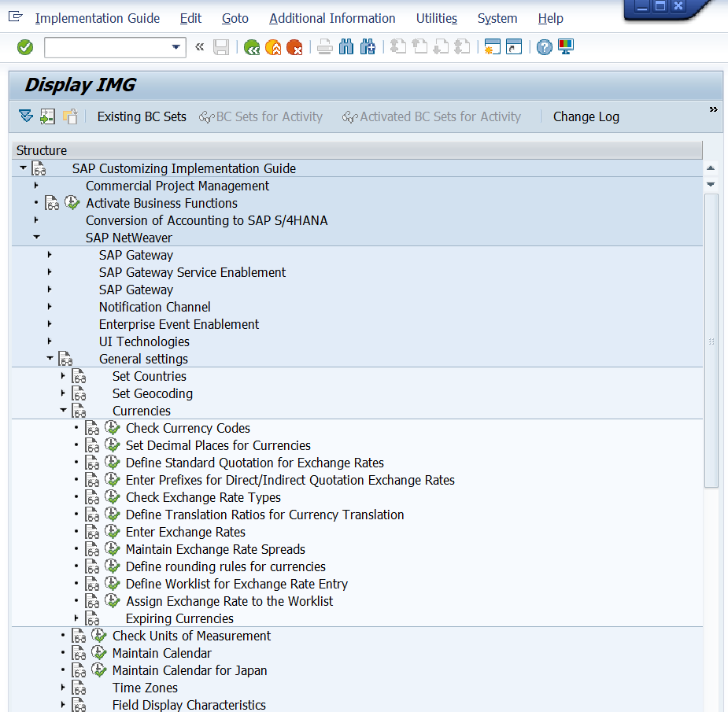
Task: Click the execute icon for Maintain Calendar for Japan
Action: [99, 670]
